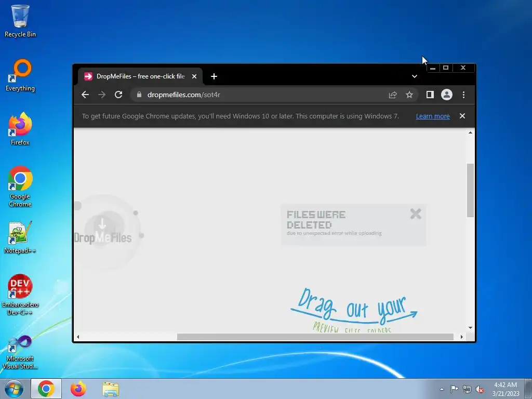Launch the Everything search shortcut
Image resolution: width=532 pixels, height=399 pixels.
pyautogui.click(x=20, y=75)
